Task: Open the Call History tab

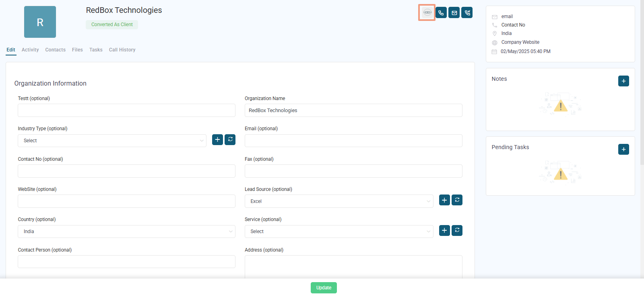Action: click(122, 50)
